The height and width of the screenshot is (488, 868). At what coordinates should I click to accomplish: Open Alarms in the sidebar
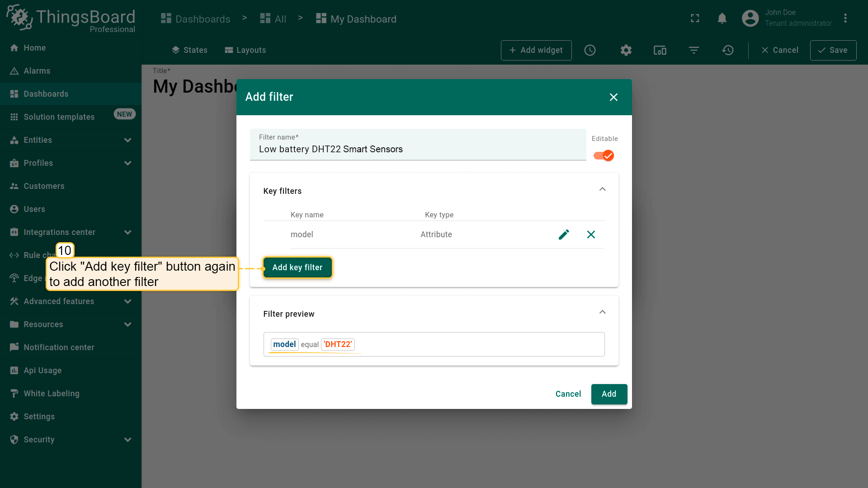tap(37, 71)
